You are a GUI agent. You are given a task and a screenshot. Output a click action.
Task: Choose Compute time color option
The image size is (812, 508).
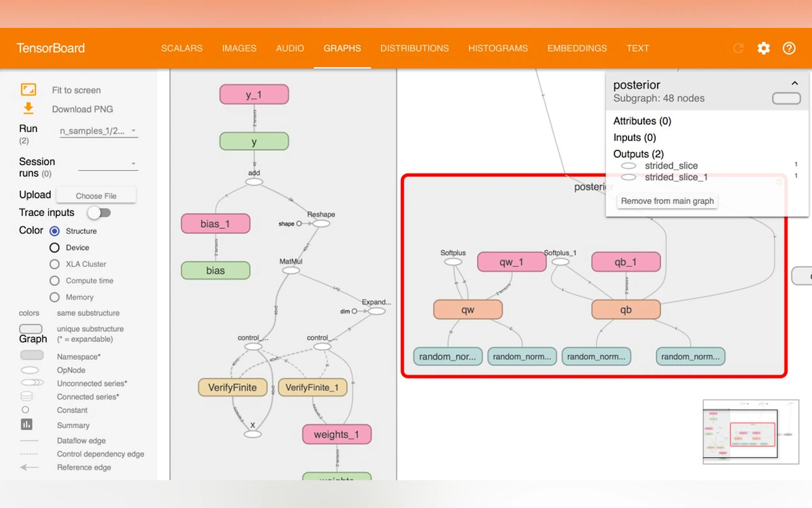54,281
